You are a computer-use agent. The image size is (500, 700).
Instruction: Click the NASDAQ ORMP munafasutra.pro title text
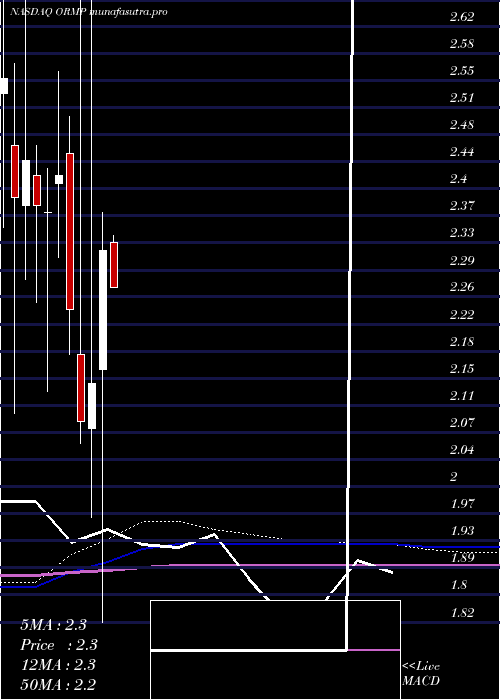[88, 12]
